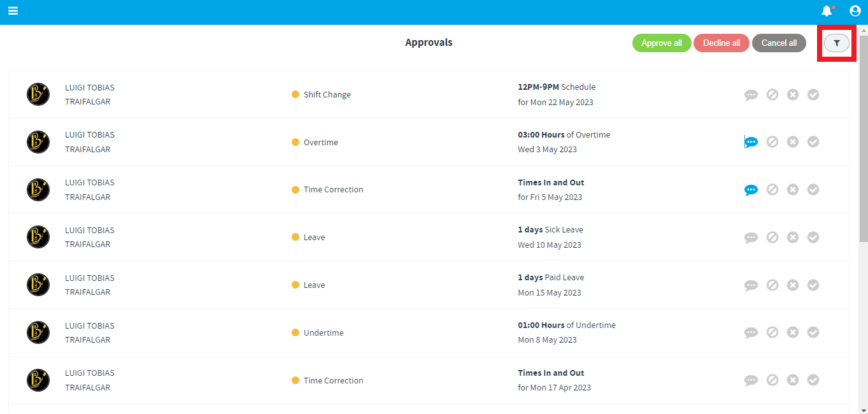Click '12PM-9PM Schedule' detail text
The height and width of the screenshot is (414, 868).
coord(557,87)
